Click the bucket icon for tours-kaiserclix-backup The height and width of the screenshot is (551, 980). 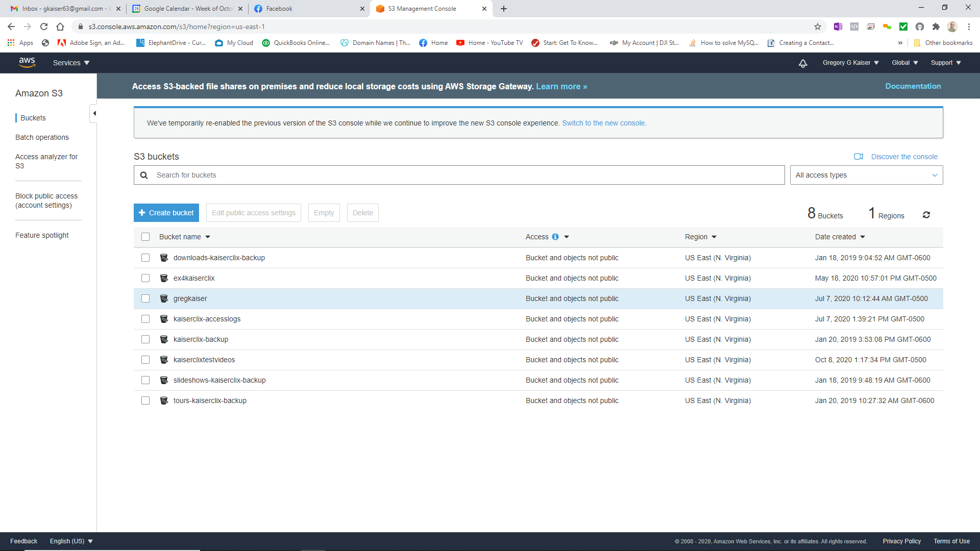pyautogui.click(x=164, y=400)
